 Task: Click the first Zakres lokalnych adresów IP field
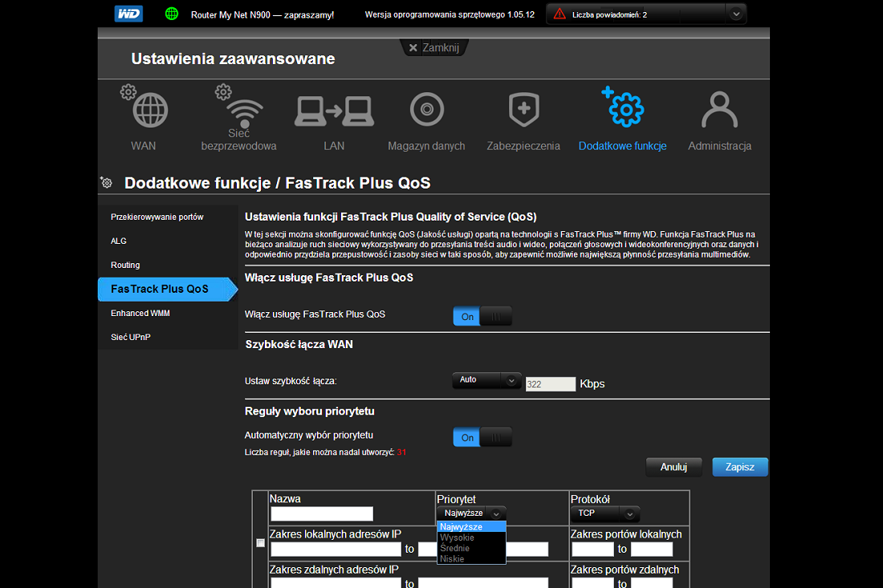336,549
